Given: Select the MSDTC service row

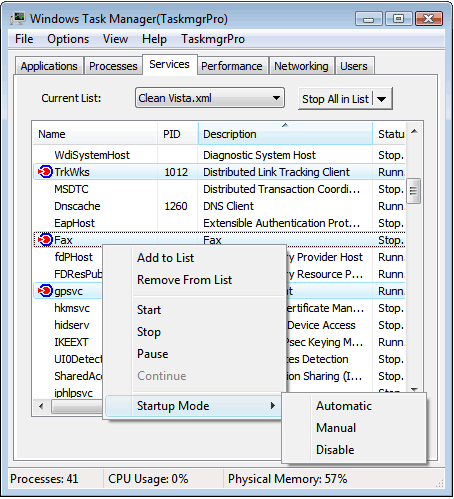Looking at the screenshot, I should point(219,189).
